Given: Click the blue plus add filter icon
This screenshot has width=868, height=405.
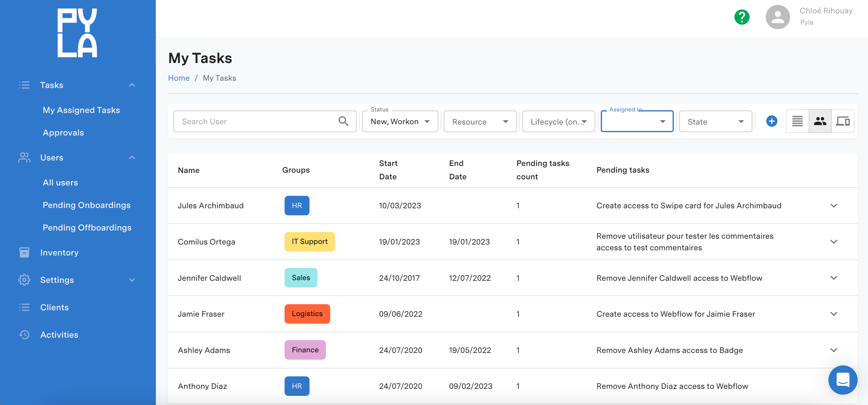Looking at the screenshot, I should (771, 121).
